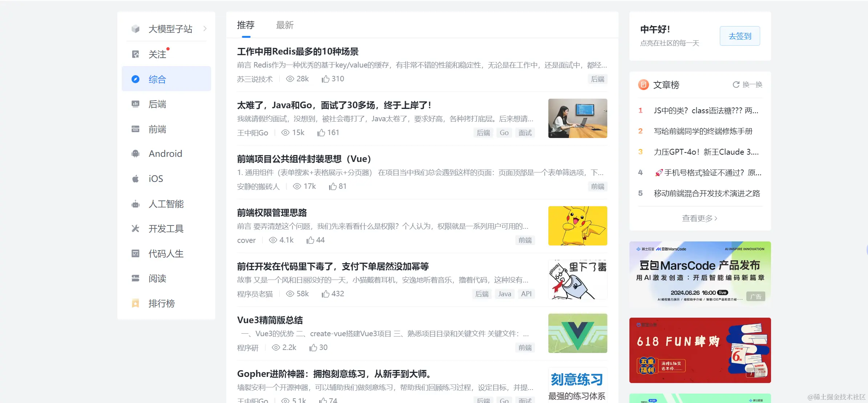
Task: Click the 人工智能 robot icon
Action: click(135, 204)
